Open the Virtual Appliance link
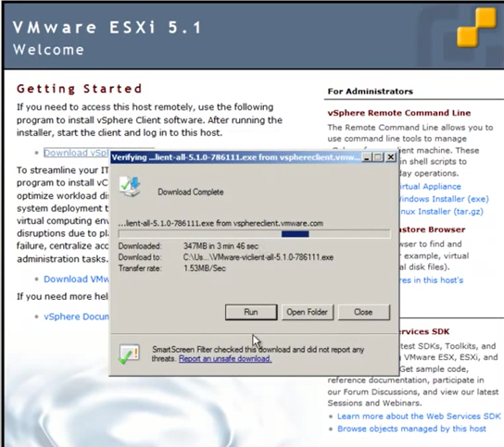The height and width of the screenshot is (447, 504). coord(430,187)
